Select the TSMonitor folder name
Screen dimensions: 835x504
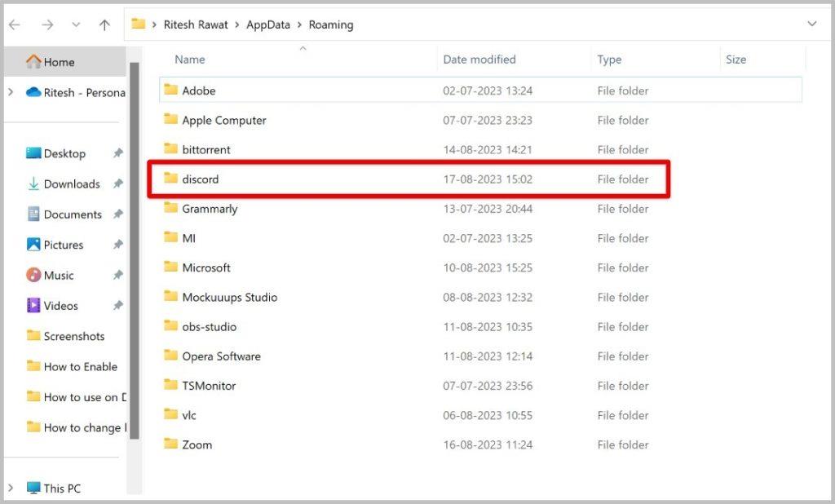(209, 386)
